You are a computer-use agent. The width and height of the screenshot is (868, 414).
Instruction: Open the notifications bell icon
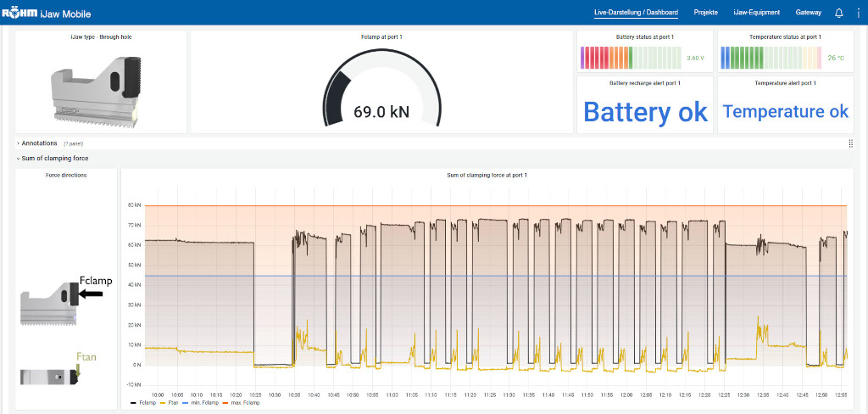(838, 13)
